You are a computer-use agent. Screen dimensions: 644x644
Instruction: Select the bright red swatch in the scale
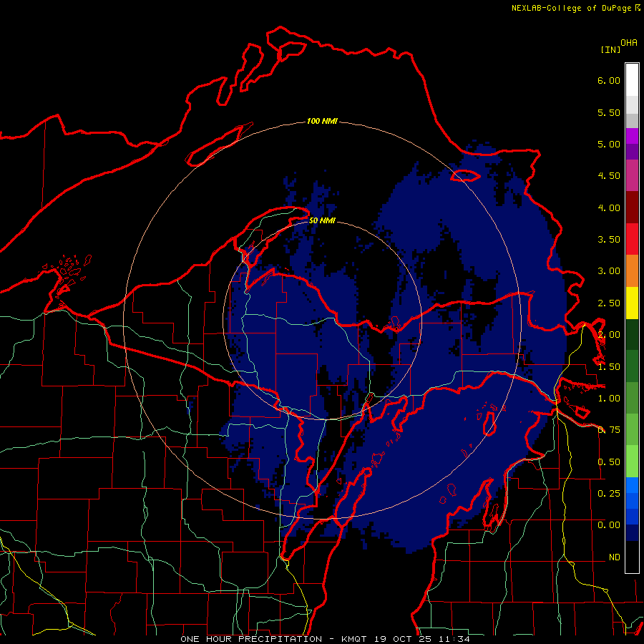[x=632, y=240]
